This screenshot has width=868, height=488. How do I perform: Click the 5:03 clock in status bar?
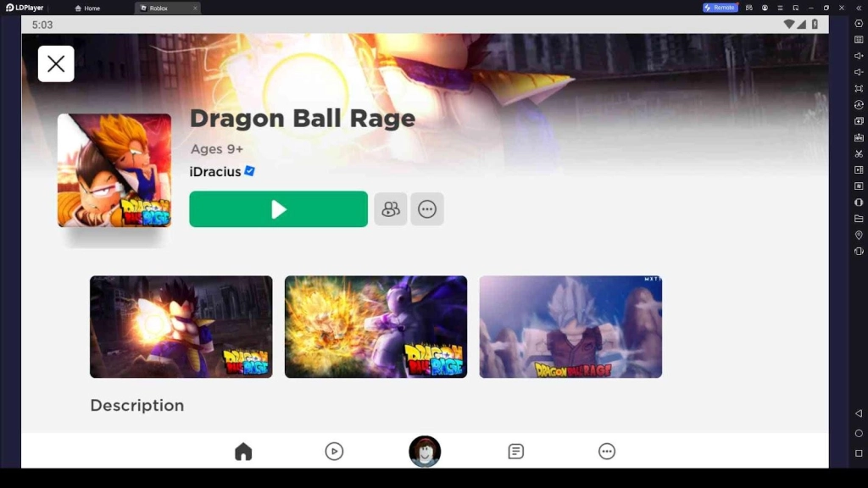point(42,25)
